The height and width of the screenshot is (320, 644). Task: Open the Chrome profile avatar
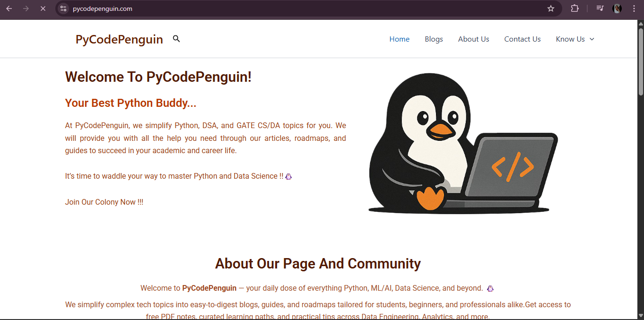pyautogui.click(x=617, y=9)
